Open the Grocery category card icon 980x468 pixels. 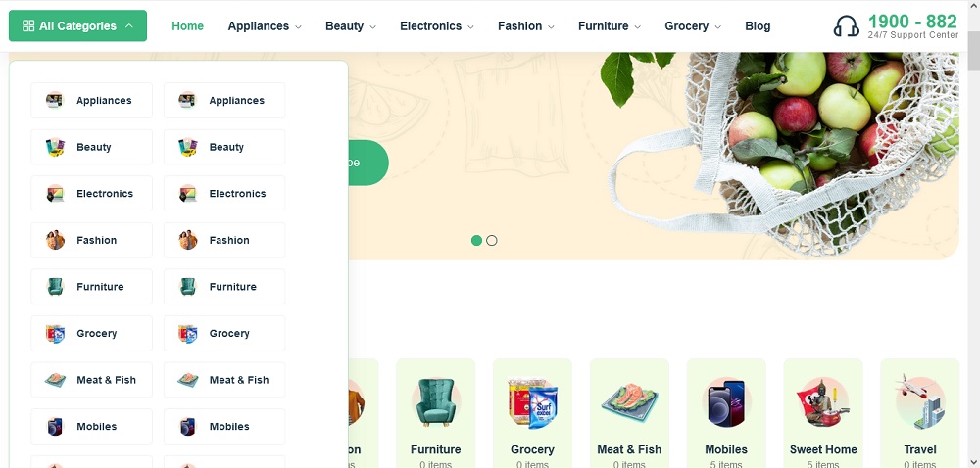[x=532, y=402]
